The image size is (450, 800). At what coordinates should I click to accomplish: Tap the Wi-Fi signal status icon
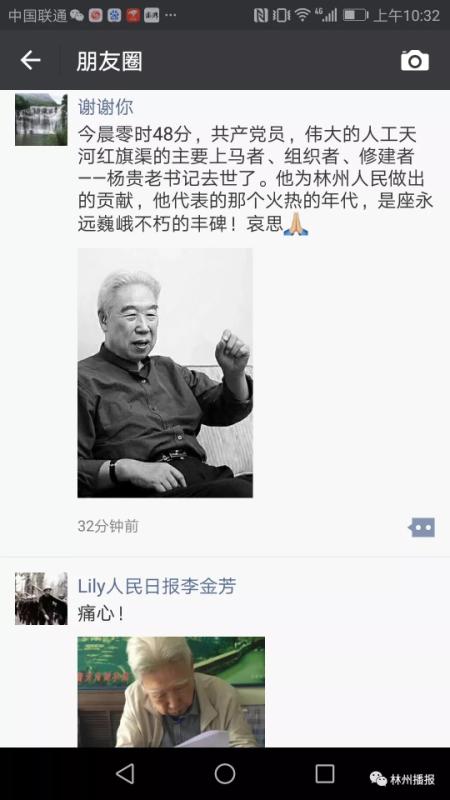click(303, 15)
